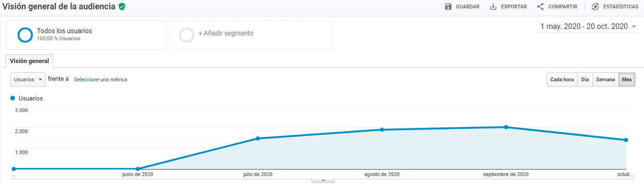Click the Exportar download icon
Screen dimensions: 644x184
point(493,7)
